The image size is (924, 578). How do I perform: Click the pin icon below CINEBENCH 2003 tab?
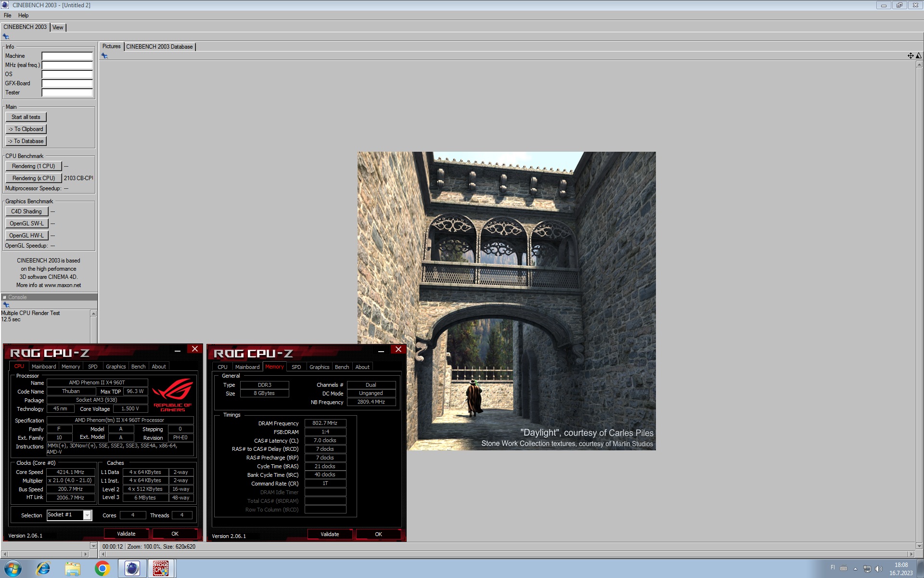coord(6,37)
